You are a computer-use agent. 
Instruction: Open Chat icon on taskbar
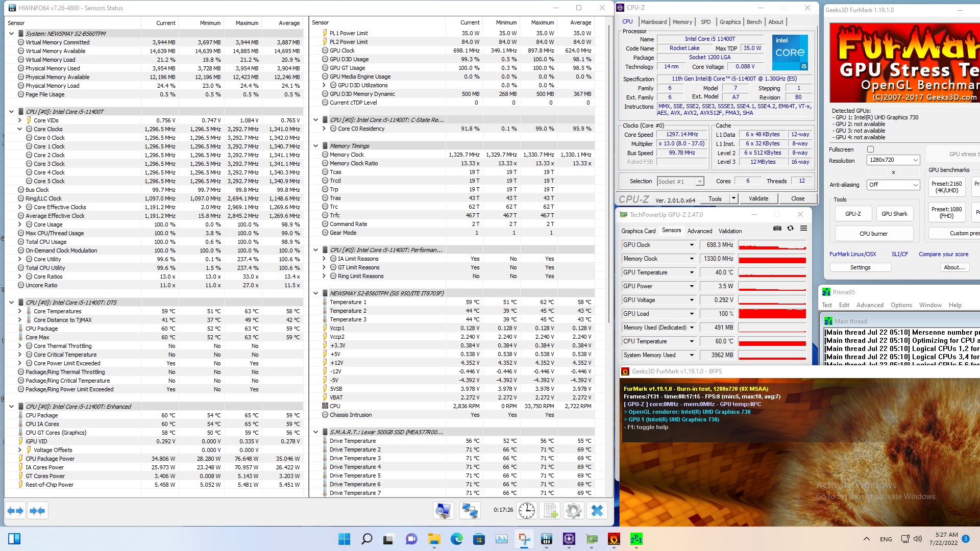[411, 539]
